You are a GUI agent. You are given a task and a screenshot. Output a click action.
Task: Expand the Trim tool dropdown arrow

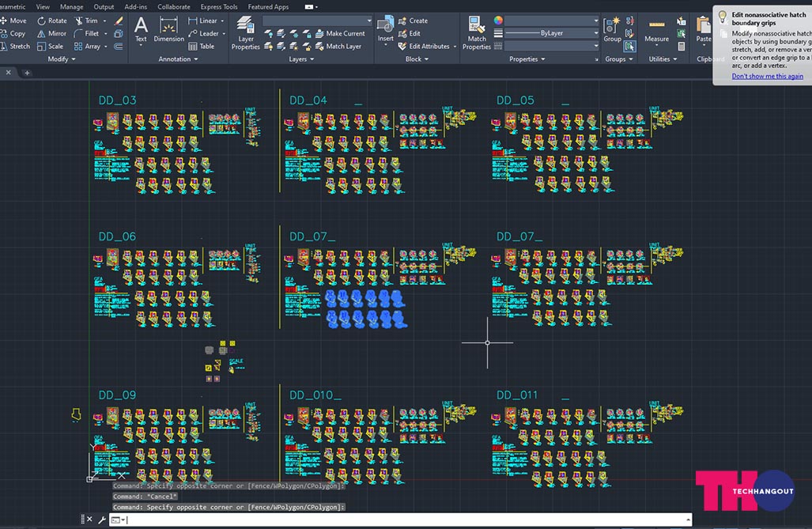pyautogui.click(x=104, y=21)
